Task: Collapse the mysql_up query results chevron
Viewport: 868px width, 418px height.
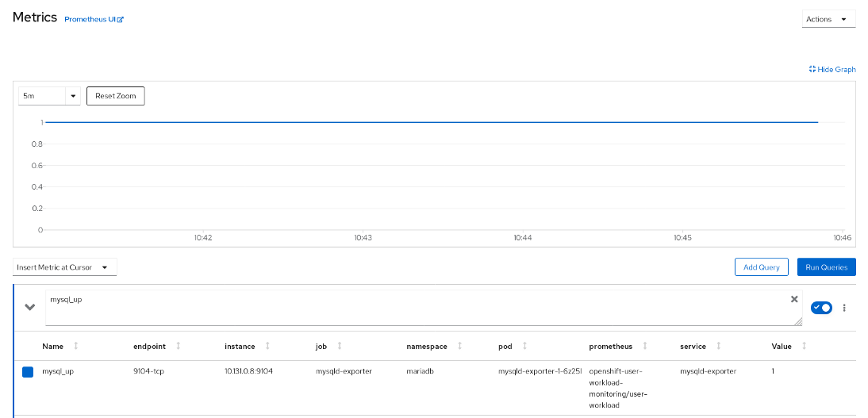Action: (30, 307)
